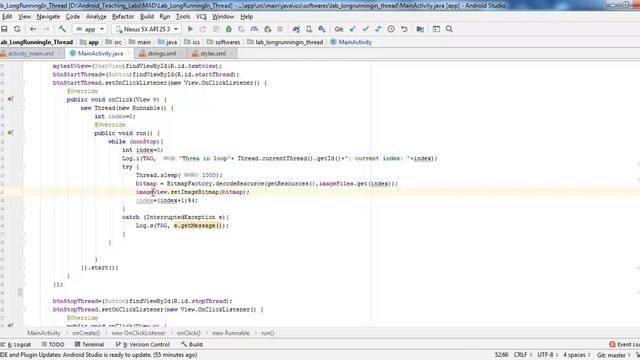Open the VCS menu
Image resolution: width=640 pixels, height=360 pixels.
coord(201,16)
